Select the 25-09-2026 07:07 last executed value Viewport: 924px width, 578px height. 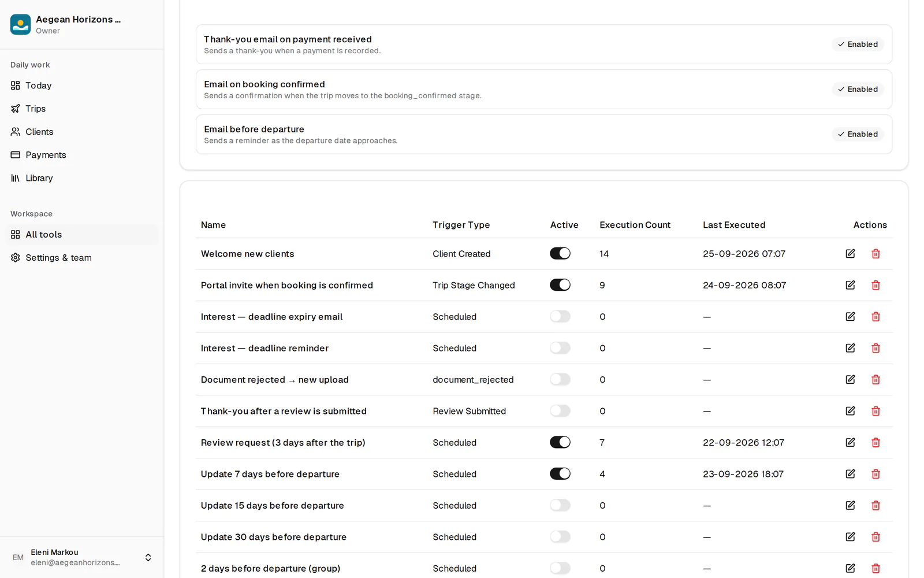click(744, 254)
